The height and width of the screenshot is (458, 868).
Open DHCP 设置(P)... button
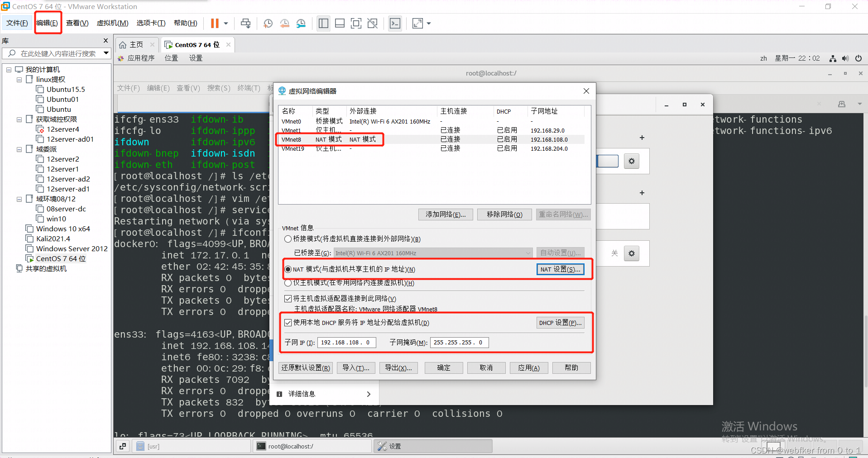tap(560, 323)
